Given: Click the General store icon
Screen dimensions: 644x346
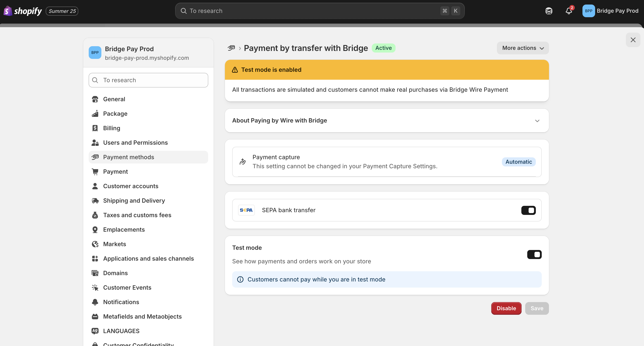Looking at the screenshot, I should pos(95,99).
